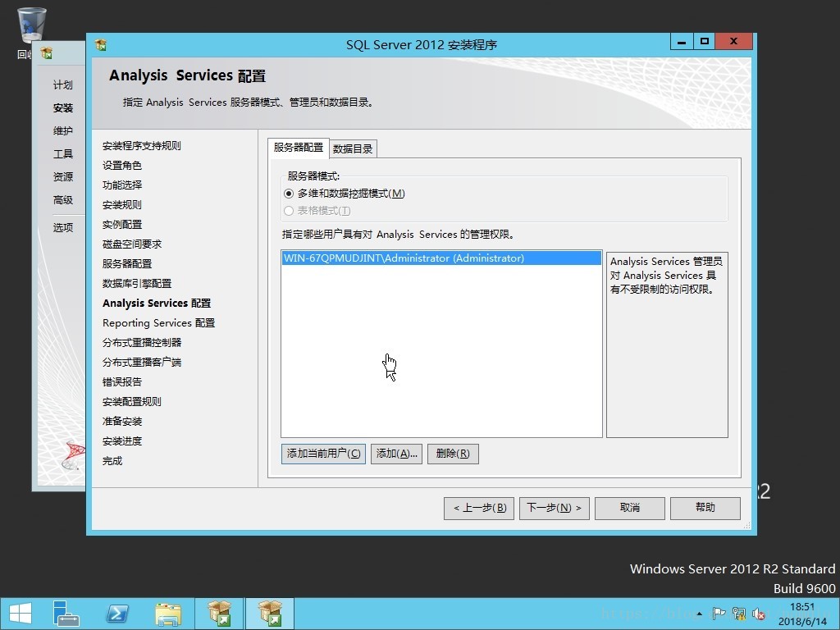840x630 pixels.
Task: Click 功能选择 step in sidebar
Action: click(122, 185)
